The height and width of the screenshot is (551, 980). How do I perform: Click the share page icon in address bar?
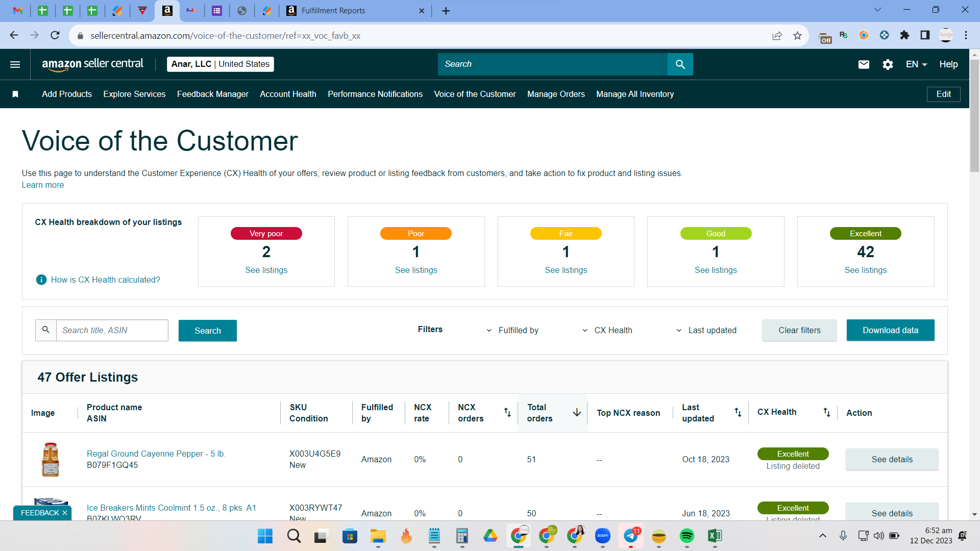coord(777,35)
